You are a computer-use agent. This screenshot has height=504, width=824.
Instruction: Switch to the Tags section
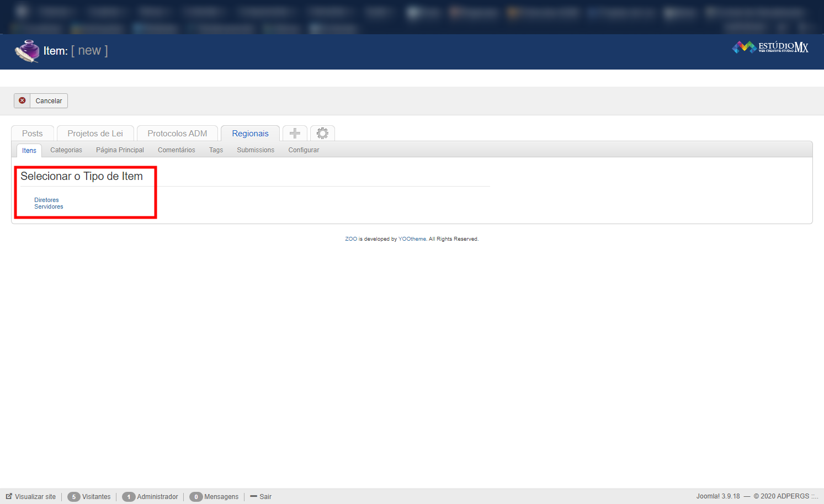click(x=216, y=150)
